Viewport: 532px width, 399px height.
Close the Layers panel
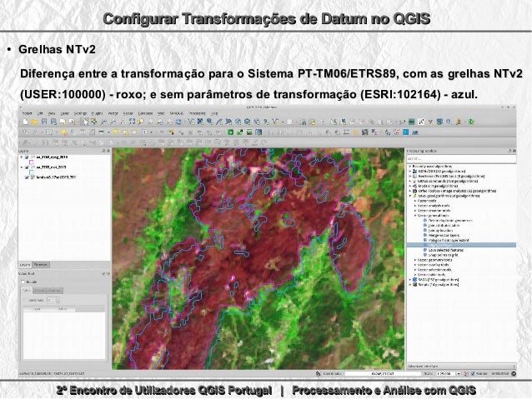(x=108, y=151)
